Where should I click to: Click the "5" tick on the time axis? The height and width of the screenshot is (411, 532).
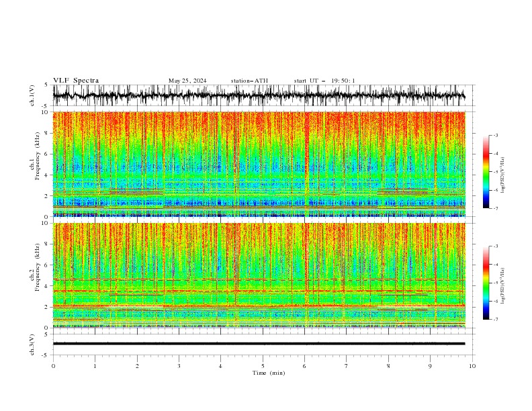click(263, 366)
